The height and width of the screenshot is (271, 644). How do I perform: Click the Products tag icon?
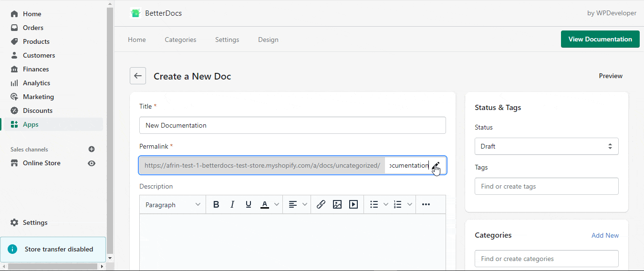point(14,41)
